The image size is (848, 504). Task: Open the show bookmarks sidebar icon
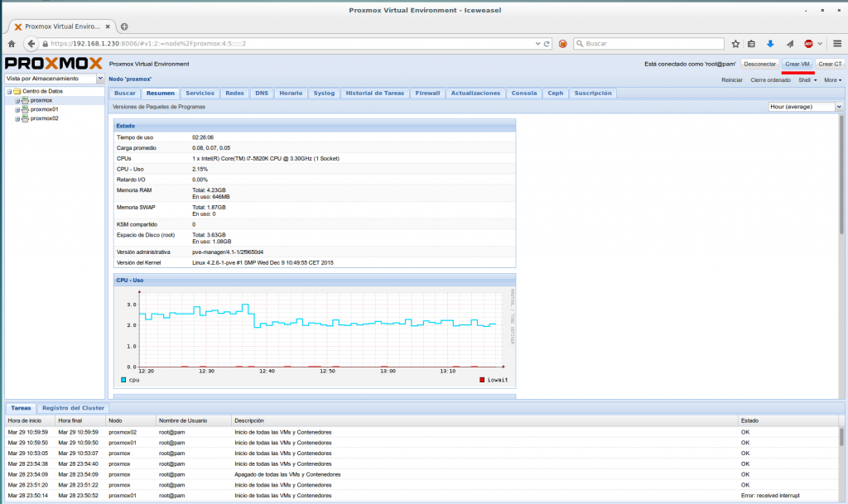point(752,44)
